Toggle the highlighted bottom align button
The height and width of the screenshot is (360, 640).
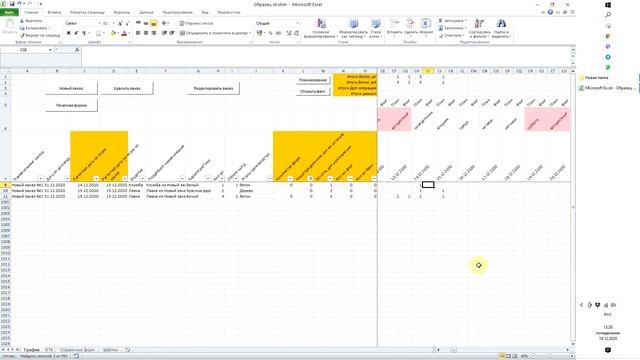[153, 23]
